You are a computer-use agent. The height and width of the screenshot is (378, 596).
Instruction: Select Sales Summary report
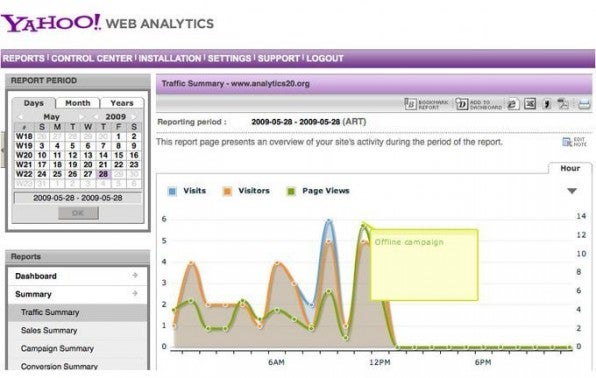click(78, 330)
